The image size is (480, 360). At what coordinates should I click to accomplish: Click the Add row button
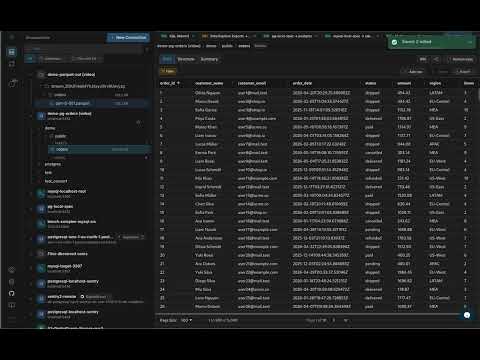(x=413, y=71)
